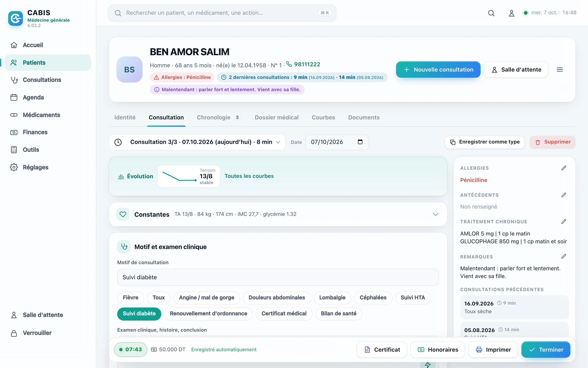
Task: Edit the Antécédents section with pencil icon
Action: pos(564,195)
